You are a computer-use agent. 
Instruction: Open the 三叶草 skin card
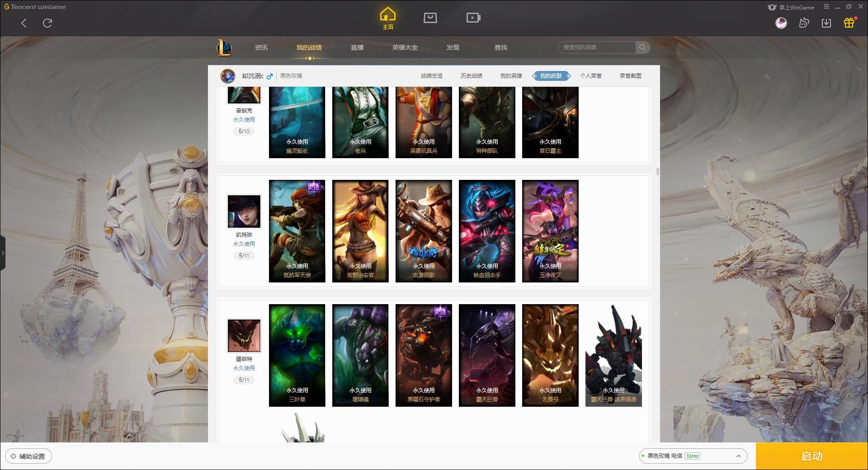tap(297, 355)
